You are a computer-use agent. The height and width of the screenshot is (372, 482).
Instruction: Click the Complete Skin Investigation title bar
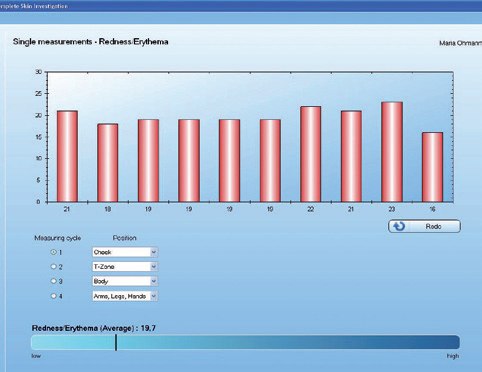pos(241,6)
